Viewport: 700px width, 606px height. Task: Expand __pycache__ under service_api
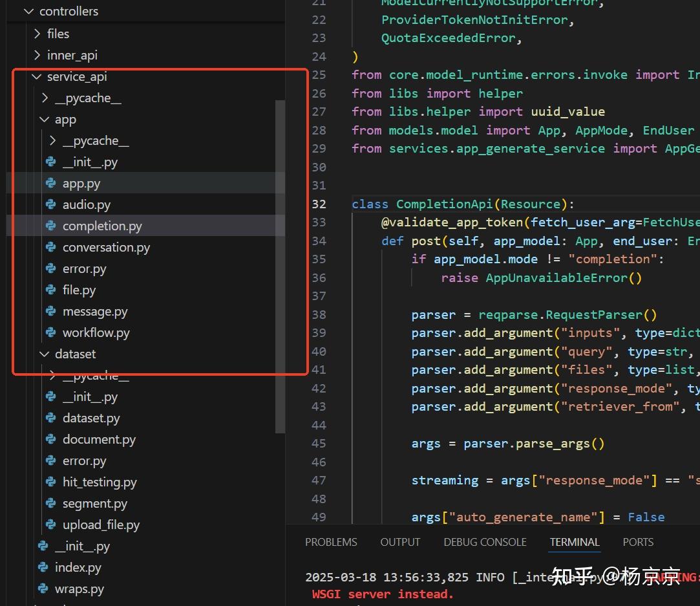pos(45,98)
